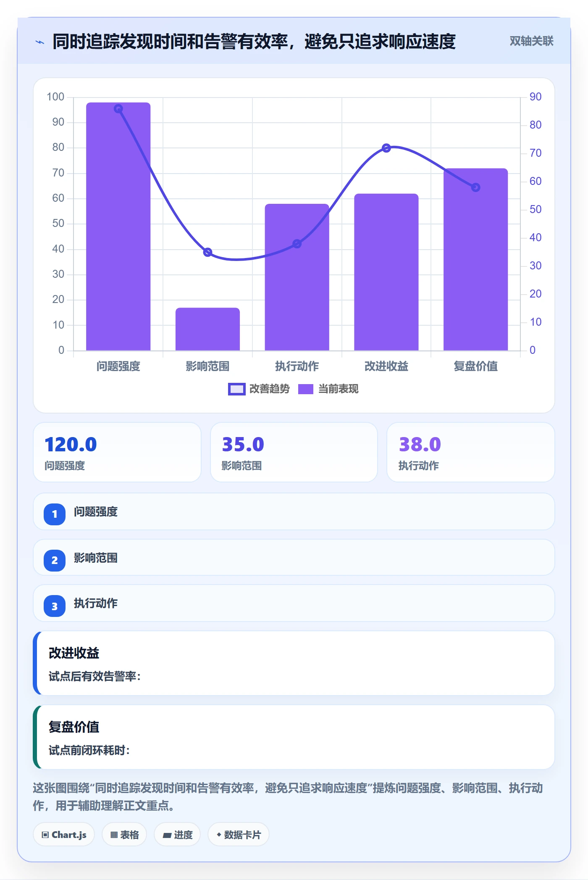Click the 双轴关联 label in the header

[x=531, y=41]
